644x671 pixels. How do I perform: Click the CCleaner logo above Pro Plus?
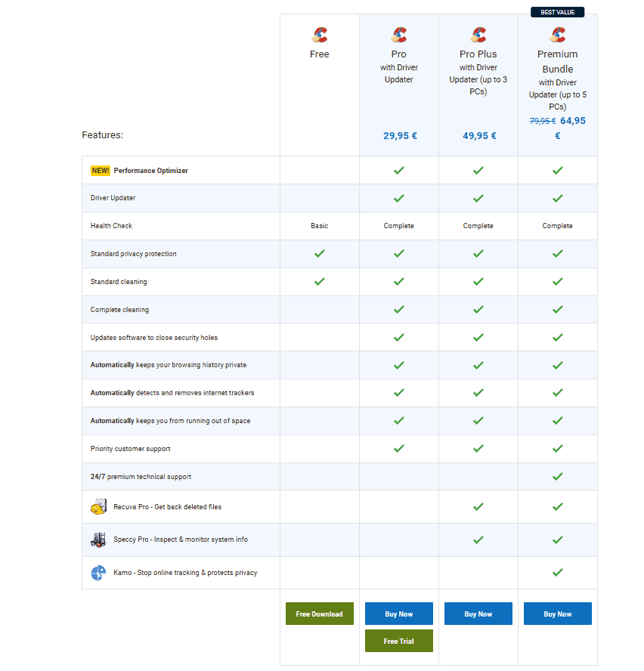pos(478,35)
